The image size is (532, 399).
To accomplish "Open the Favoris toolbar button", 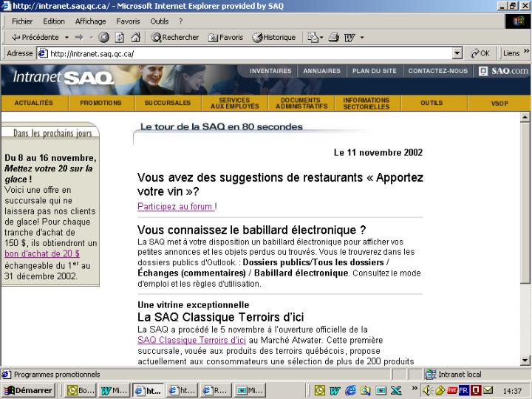I will [225, 38].
